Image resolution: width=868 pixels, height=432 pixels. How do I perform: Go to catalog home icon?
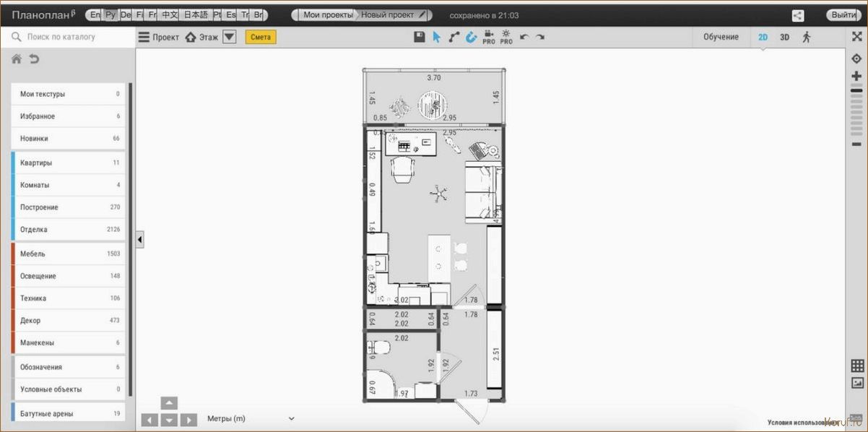(17, 59)
